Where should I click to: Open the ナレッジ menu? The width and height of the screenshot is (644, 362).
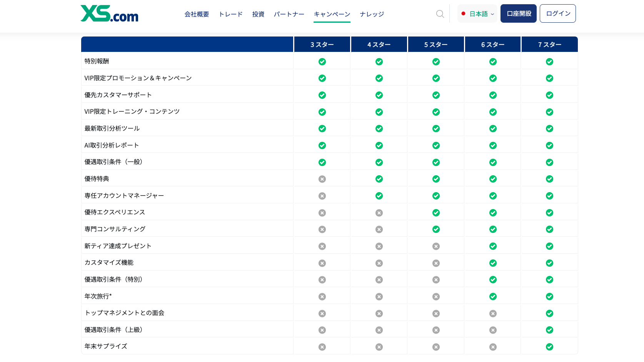pos(372,14)
